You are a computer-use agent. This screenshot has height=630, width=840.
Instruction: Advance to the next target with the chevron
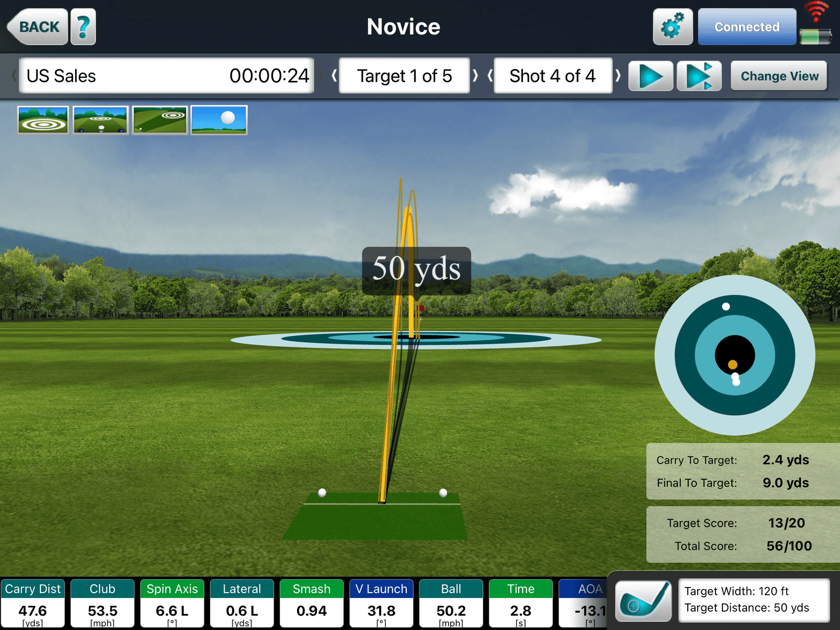point(475,76)
